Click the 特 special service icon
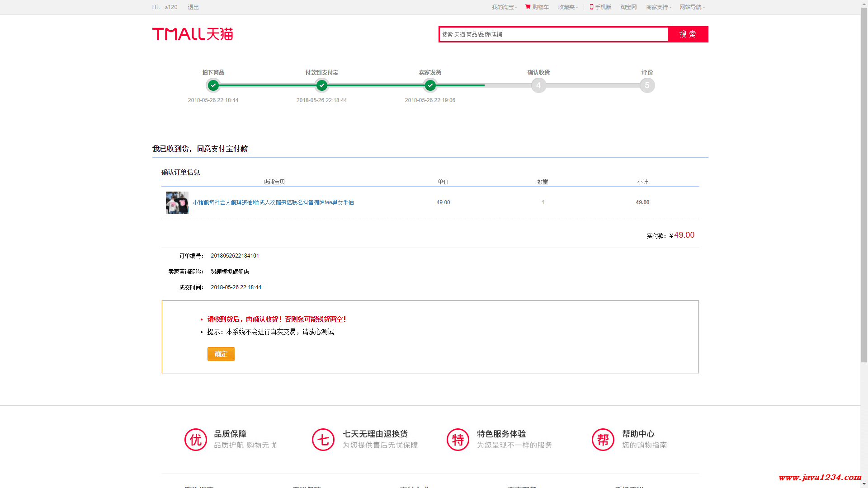Image resolution: width=868 pixels, height=488 pixels. click(458, 440)
